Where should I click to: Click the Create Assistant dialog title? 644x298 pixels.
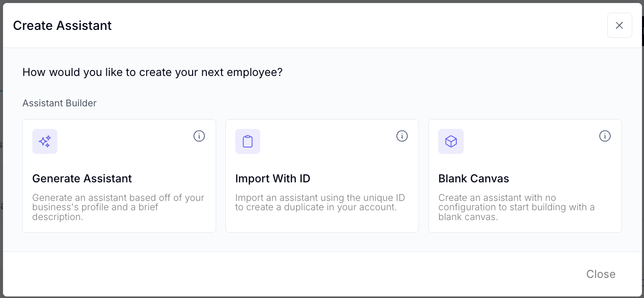[x=62, y=25]
